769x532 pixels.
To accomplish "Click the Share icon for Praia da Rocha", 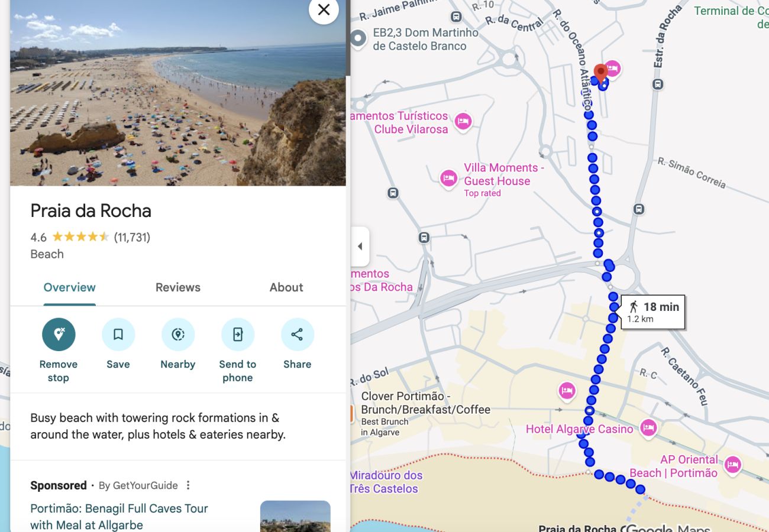I will [x=297, y=334].
